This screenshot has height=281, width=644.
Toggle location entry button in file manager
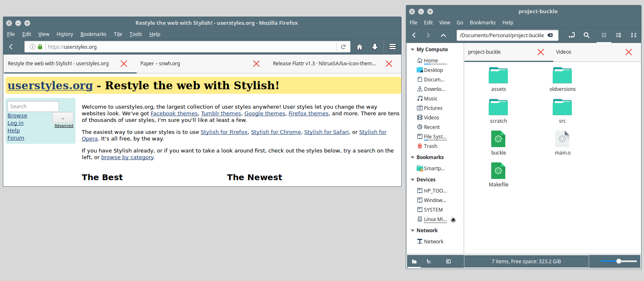click(x=572, y=36)
